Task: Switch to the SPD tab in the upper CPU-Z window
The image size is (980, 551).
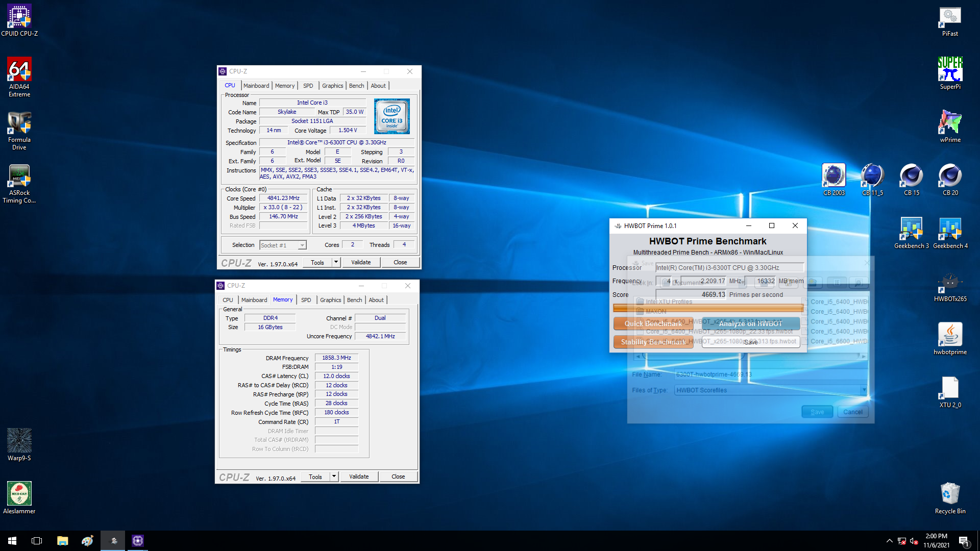Action: tap(308, 86)
